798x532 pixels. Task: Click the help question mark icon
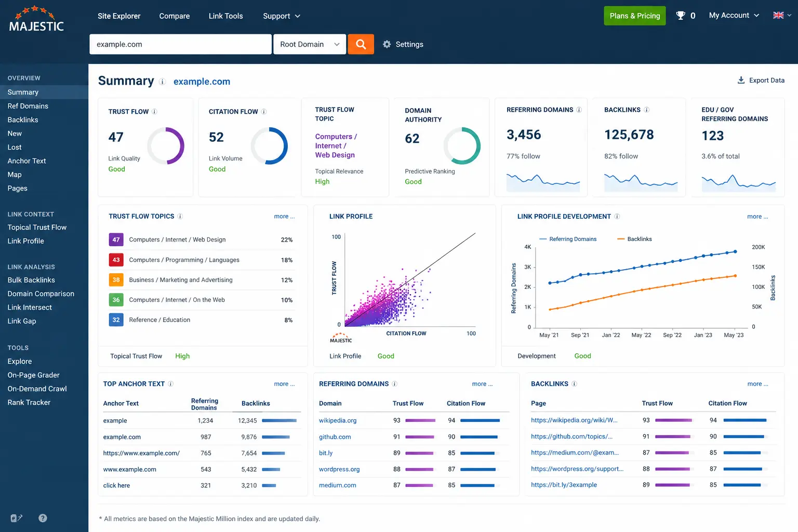coord(43,518)
